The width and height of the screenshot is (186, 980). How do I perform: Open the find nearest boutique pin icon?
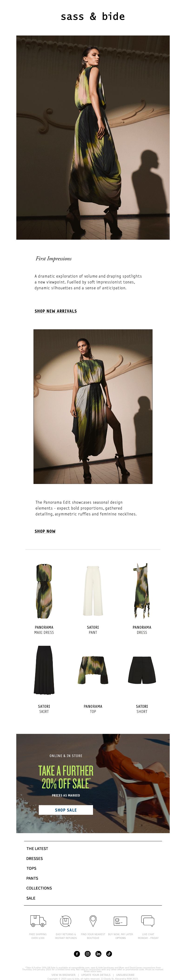pyautogui.click(x=93, y=921)
